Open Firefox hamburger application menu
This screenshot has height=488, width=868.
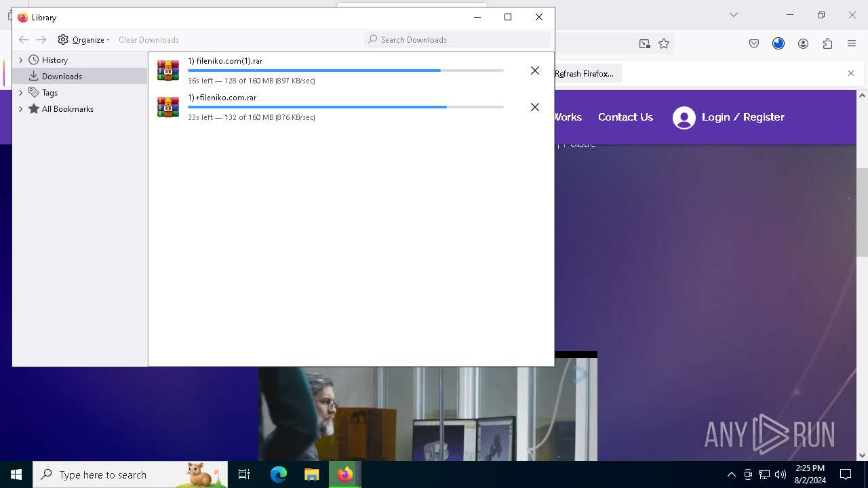852,43
